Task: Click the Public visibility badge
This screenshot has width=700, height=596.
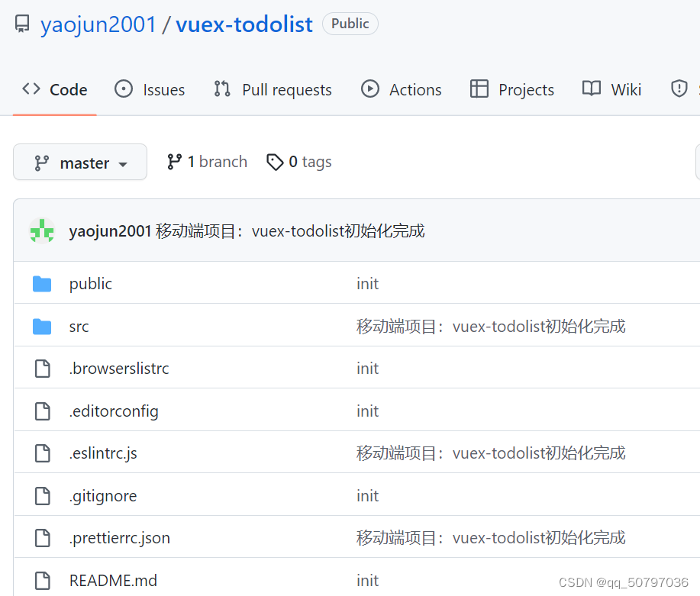Action: point(350,24)
